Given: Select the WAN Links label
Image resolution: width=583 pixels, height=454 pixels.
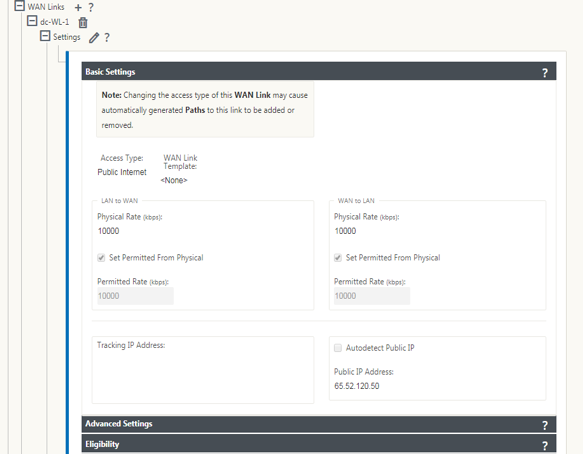Looking at the screenshot, I should (46, 7).
